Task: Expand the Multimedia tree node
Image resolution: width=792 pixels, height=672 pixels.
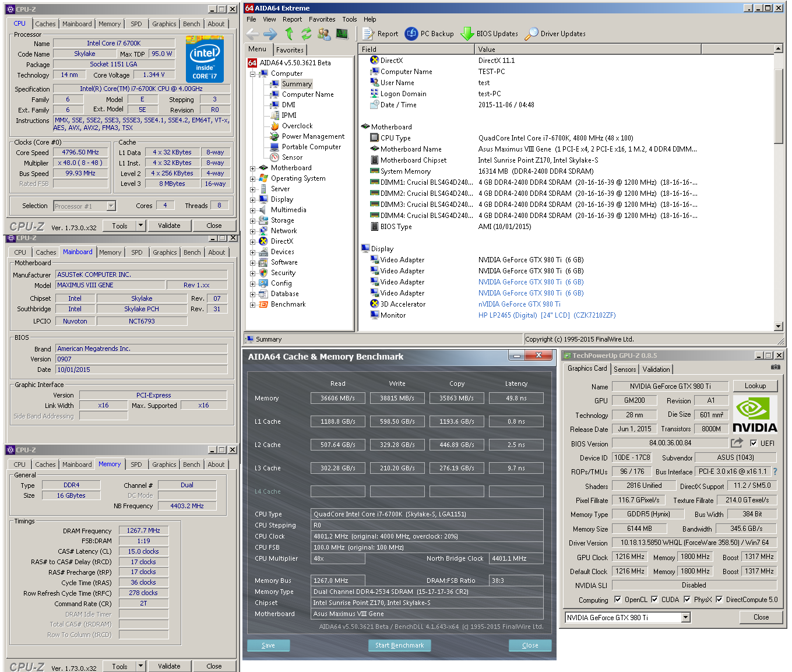Action: tap(252, 210)
